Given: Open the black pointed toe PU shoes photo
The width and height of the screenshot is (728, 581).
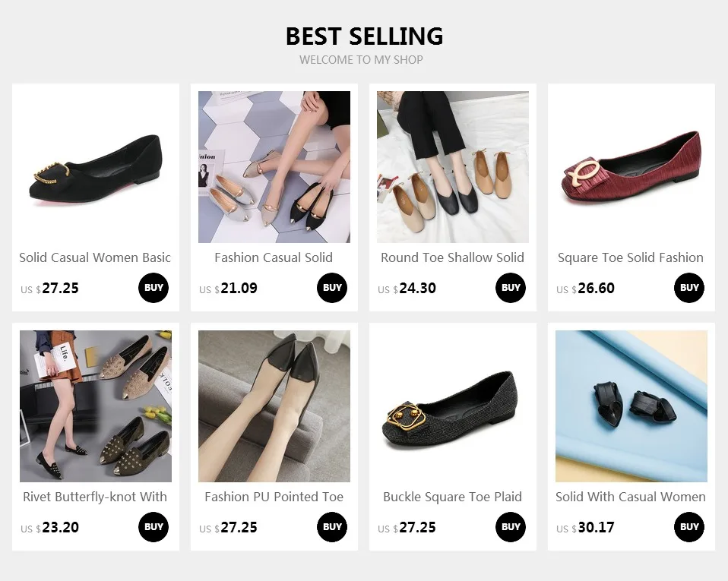Looking at the screenshot, I should 274,406.
